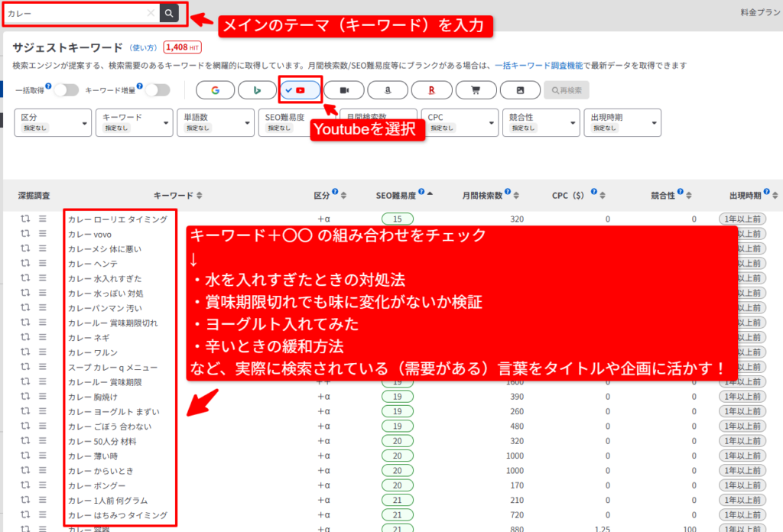Image resolution: width=783 pixels, height=532 pixels.
Task: Click the 深掘調査 icon for カレー vovo
Action: (26, 234)
